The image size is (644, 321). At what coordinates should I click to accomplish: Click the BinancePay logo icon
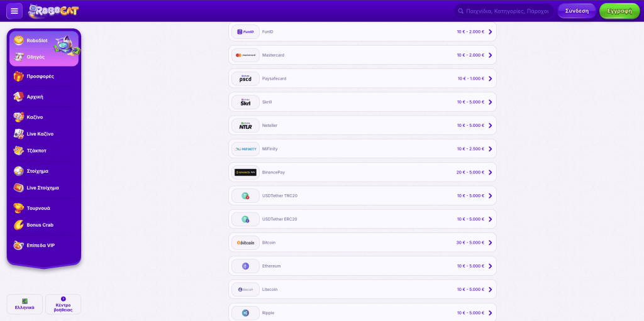coord(245,172)
